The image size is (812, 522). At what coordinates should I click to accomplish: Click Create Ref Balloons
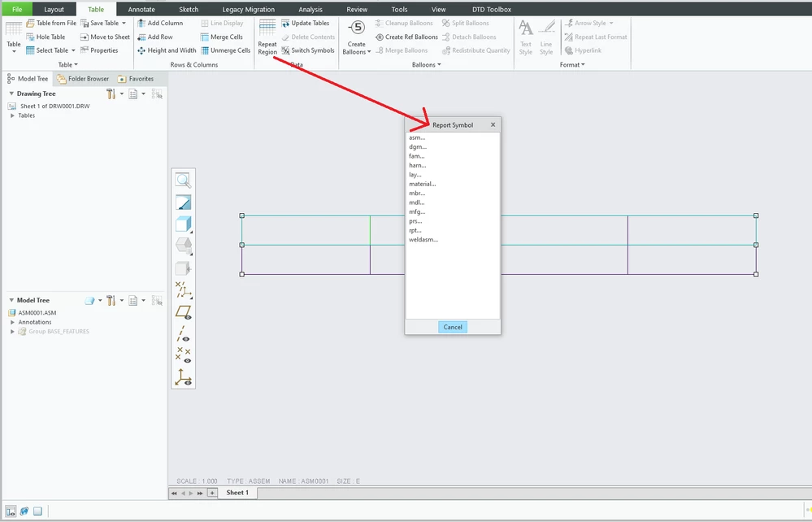406,37
